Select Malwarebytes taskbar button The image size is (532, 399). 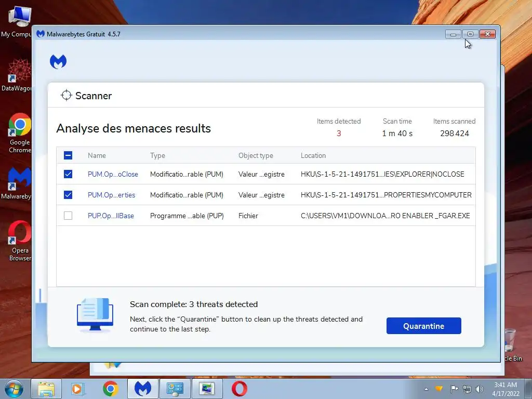click(x=142, y=389)
